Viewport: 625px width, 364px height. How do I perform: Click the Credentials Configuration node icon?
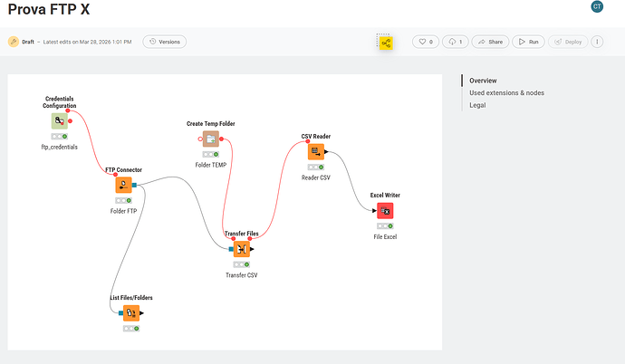point(59,120)
